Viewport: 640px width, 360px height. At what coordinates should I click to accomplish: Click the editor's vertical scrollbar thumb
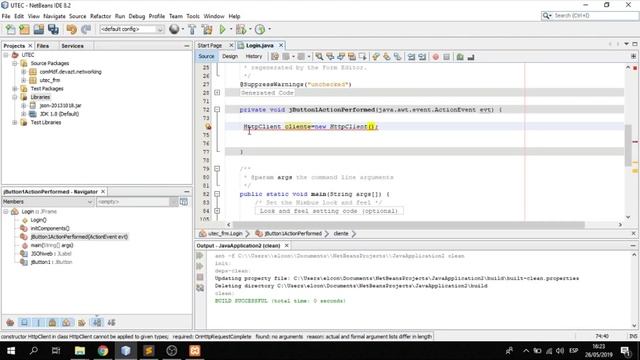(628, 145)
